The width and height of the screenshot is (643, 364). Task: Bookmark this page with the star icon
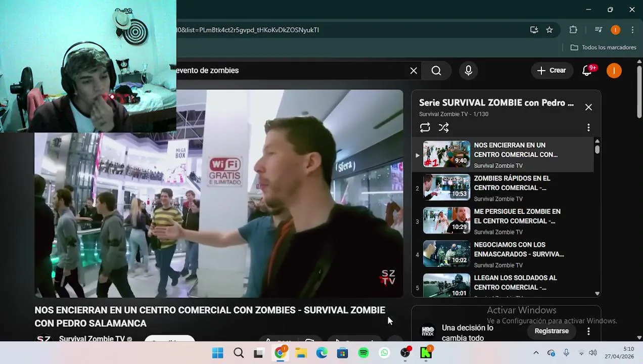[549, 30]
